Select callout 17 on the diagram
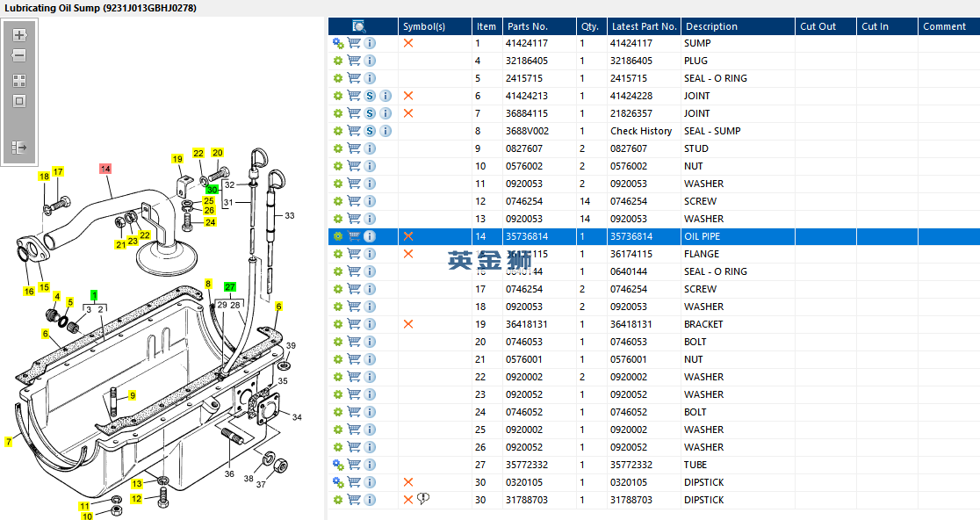The image size is (980, 520). coord(58,171)
